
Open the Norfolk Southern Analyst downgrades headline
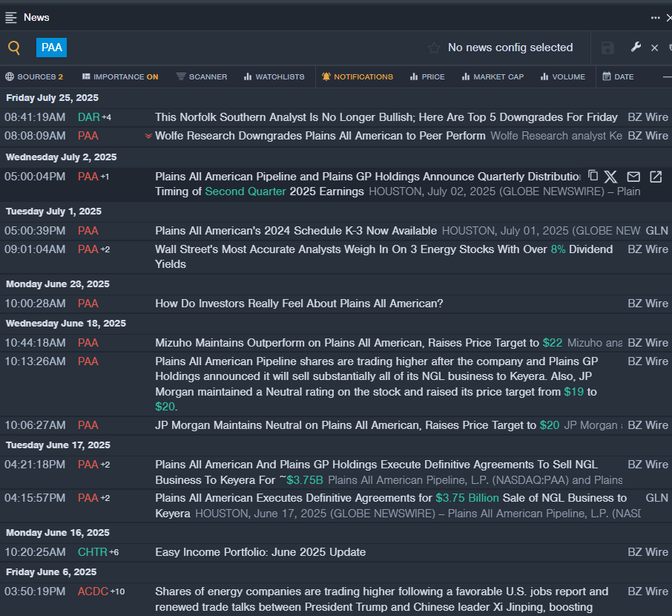pos(386,117)
